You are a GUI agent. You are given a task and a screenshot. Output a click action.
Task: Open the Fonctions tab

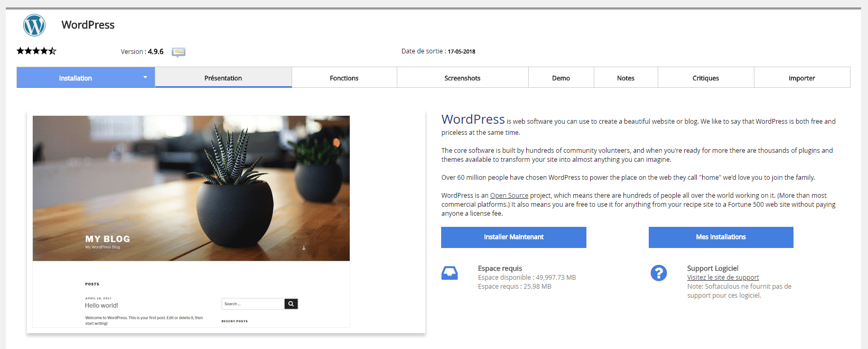[344, 78]
